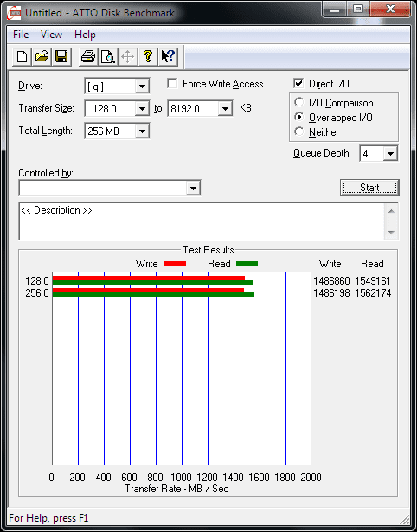Click the 256.0 row label in chart
This screenshot has height=532, width=417.
click(x=37, y=292)
